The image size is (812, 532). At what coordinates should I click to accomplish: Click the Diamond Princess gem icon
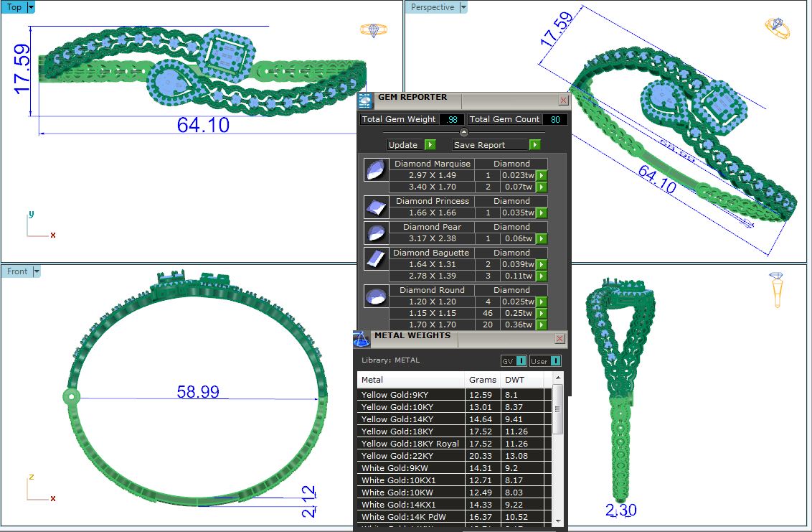click(374, 207)
